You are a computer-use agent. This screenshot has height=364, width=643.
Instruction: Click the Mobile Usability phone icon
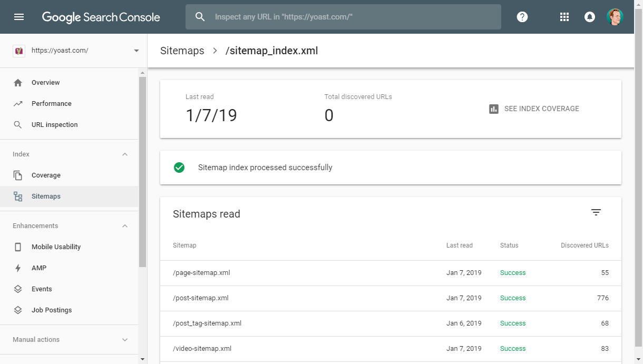17,247
